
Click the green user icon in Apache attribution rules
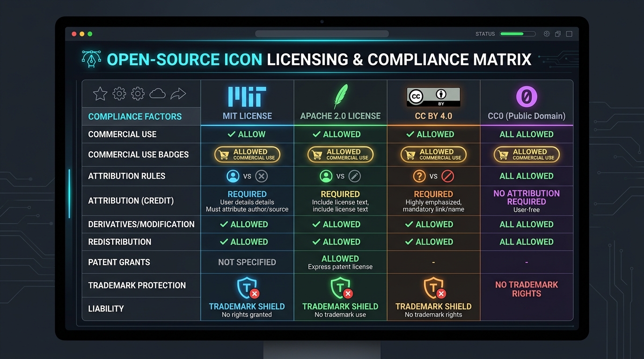[326, 176]
